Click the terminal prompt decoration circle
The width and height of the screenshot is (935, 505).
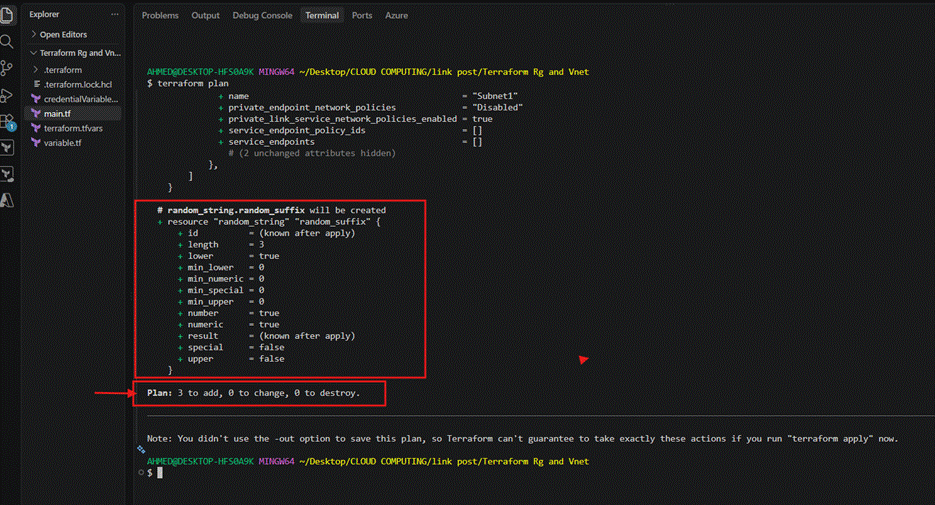point(141,472)
